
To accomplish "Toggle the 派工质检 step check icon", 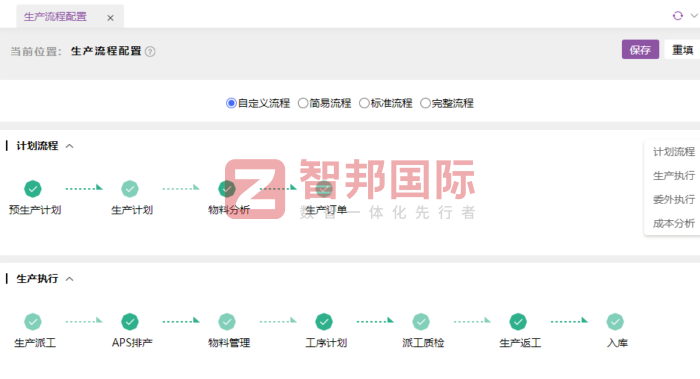I will 421,321.
